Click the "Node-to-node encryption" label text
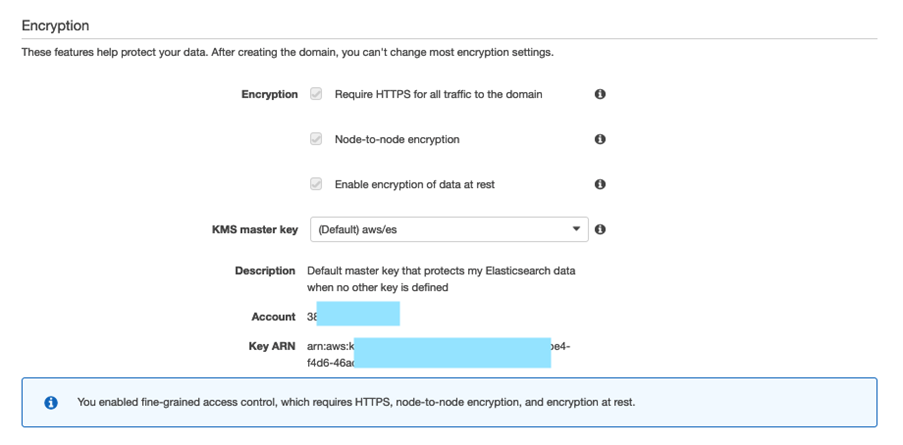Image resolution: width=903 pixels, height=445 pixels. (397, 139)
